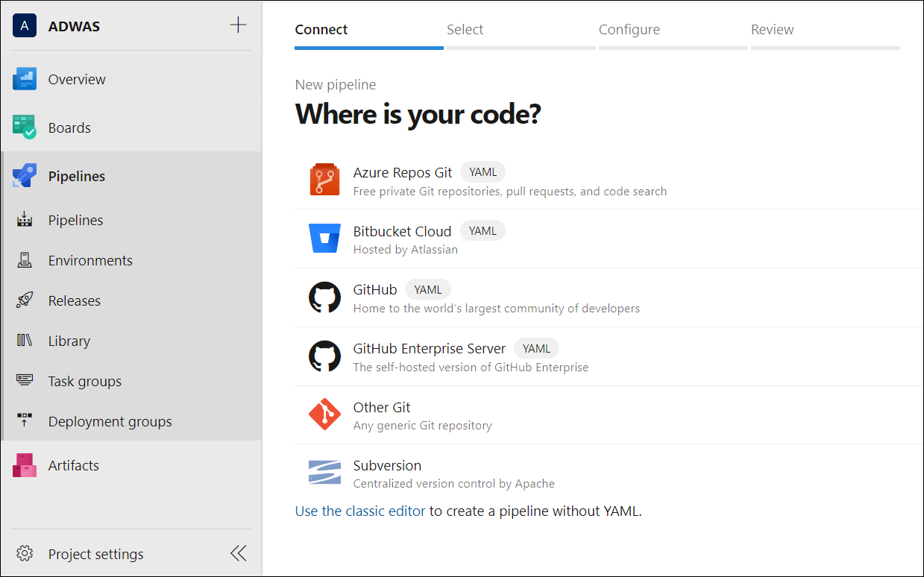The image size is (924, 577).
Task: Select the GitHub Enterprise Server icon
Action: (324, 356)
